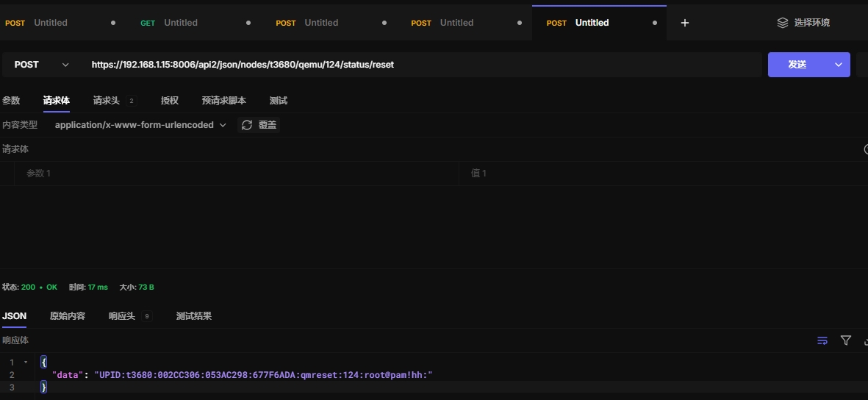Open the POST method dropdown

(x=41, y=65)
